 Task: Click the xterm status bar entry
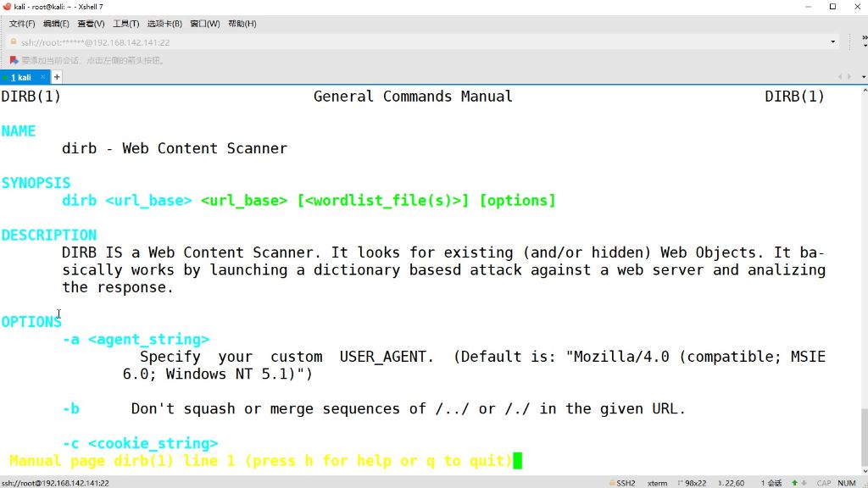(657, 483)
